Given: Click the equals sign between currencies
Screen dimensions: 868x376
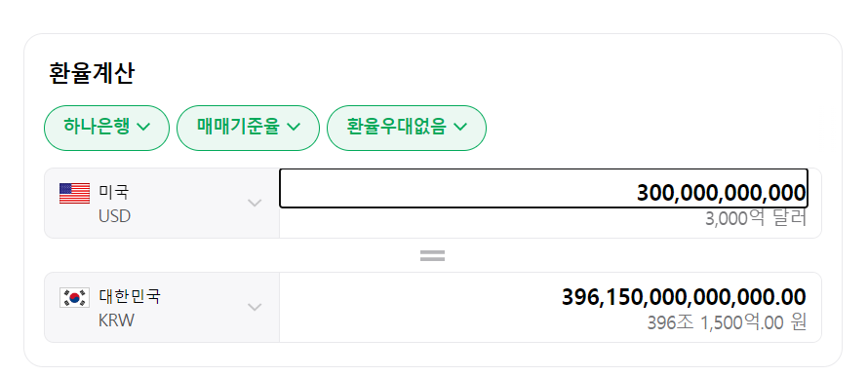Looking at the screenshot, I should [x=432, y=255].
